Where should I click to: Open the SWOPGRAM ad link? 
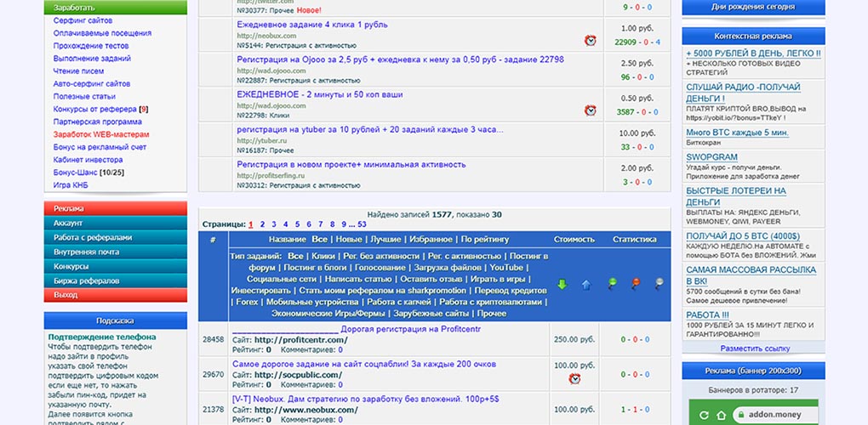712,157
